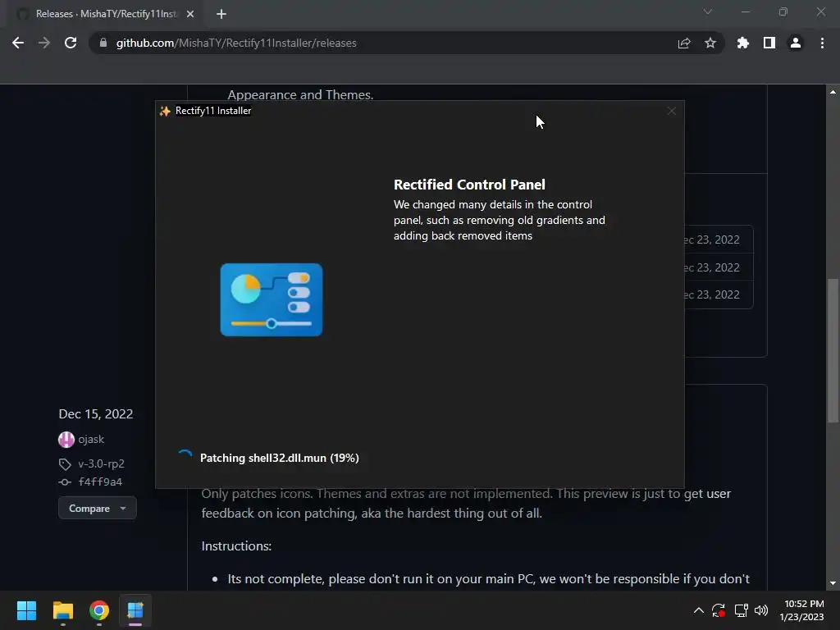Open the volume tray icon
Image resolution: width=840 pixels, height=630 pixels.
pos(761,610)
